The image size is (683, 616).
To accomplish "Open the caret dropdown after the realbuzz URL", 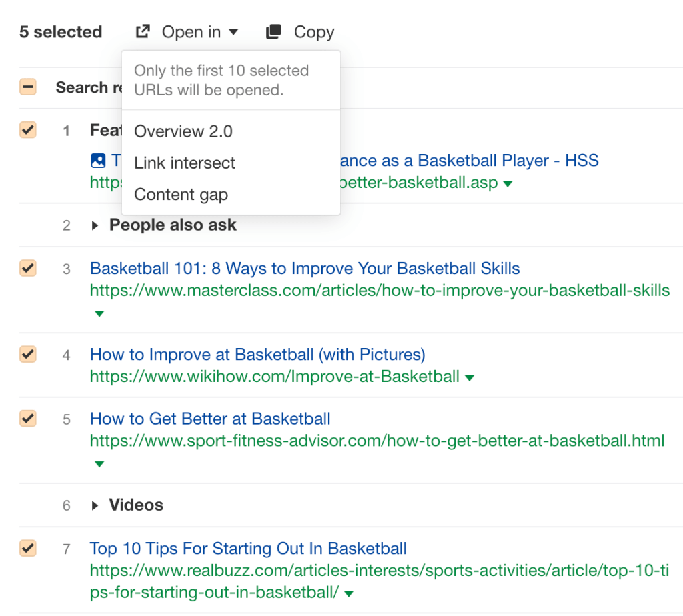I will click(350, 593).
